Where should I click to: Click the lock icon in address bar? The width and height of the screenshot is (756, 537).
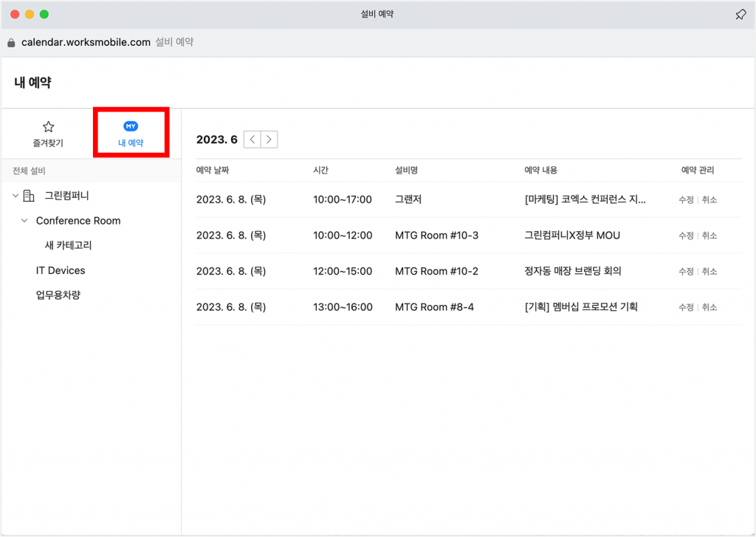[x=11, y=42]
